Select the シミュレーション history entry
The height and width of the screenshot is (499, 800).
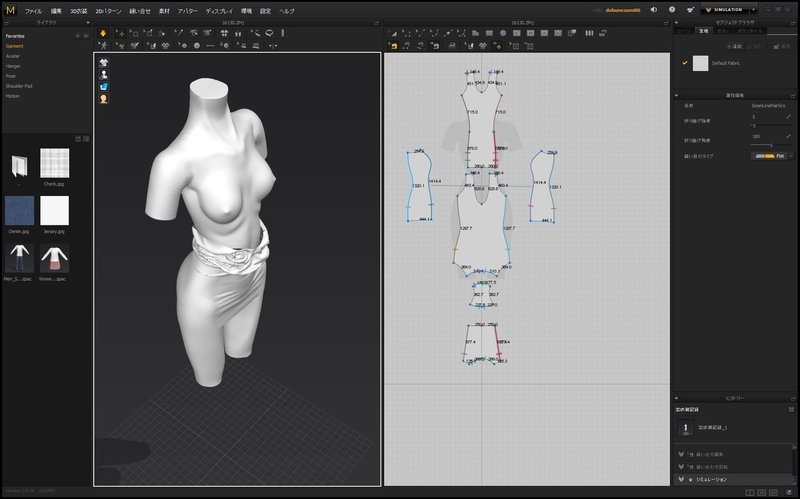[x=710, y=480]
